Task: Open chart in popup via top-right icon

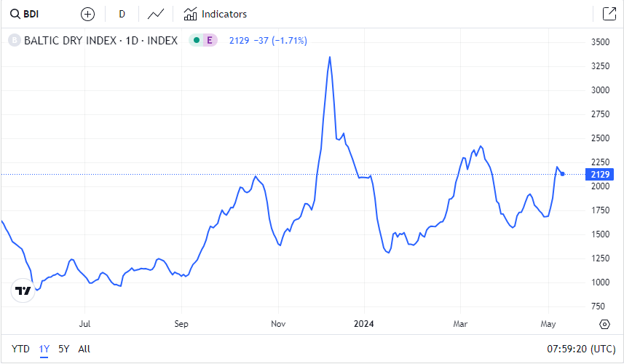Action: coord(609,14)
